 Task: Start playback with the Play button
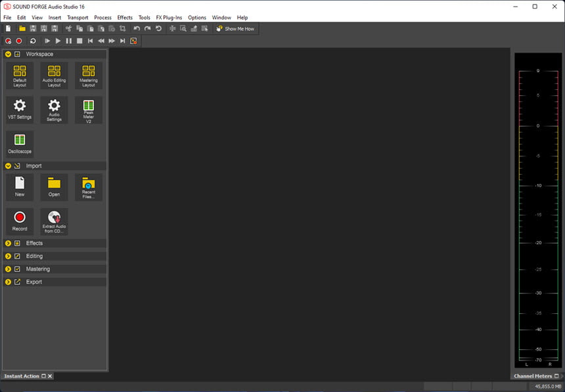coord(58,41)
